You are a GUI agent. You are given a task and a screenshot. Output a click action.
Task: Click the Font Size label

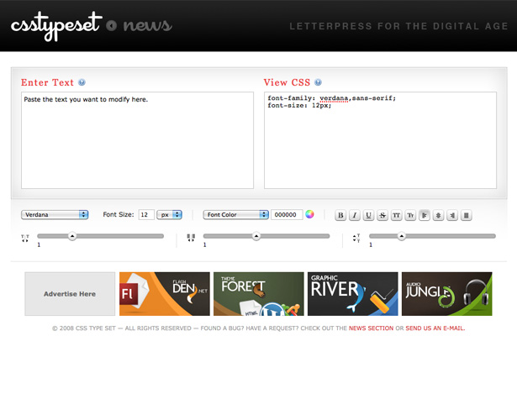coord(119,214)
